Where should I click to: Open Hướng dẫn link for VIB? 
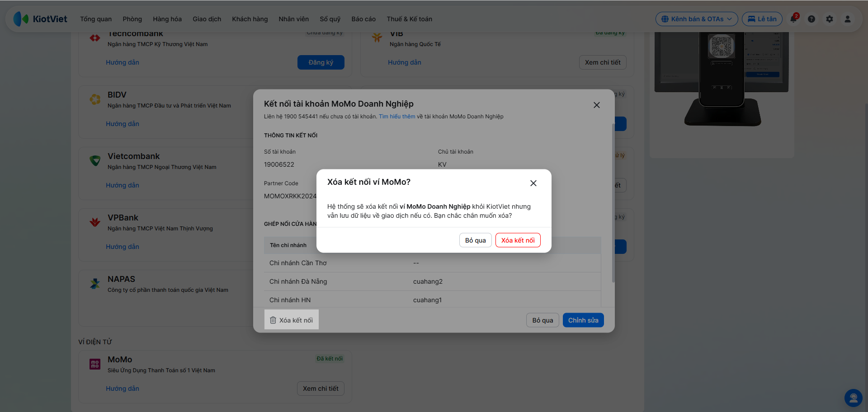click(405, 62)
